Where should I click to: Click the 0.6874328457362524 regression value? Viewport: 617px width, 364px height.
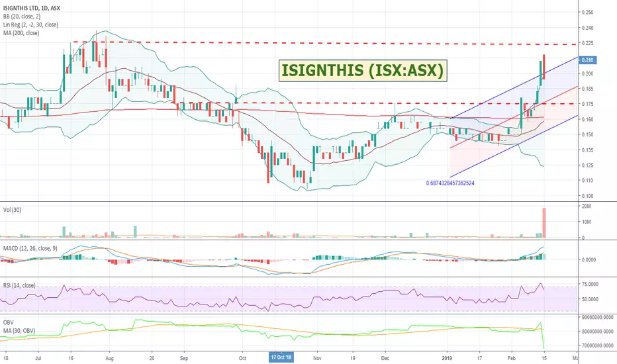(450, 183)
